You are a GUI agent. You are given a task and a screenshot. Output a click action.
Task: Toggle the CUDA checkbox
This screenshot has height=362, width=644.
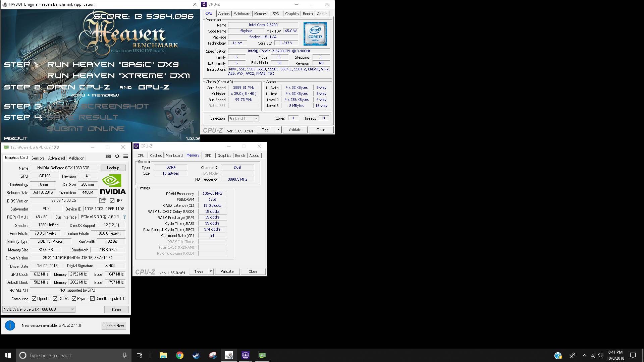(55, 299)
